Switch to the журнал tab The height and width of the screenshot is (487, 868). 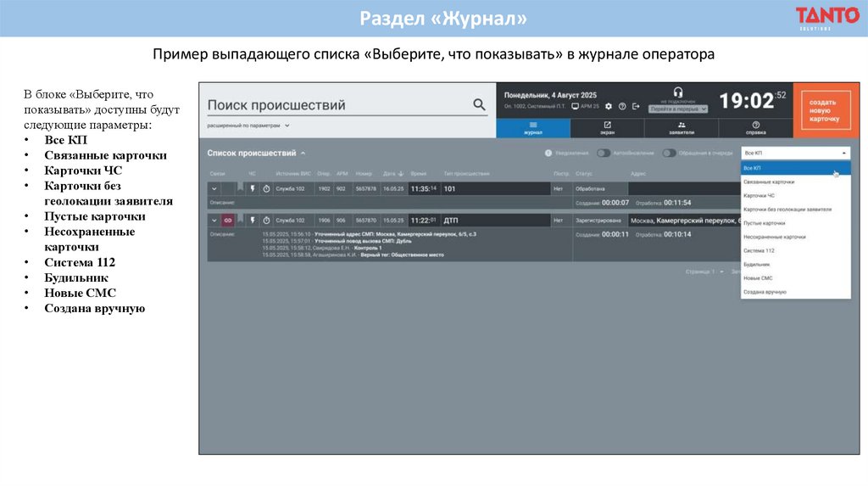(x=533, y=128)
